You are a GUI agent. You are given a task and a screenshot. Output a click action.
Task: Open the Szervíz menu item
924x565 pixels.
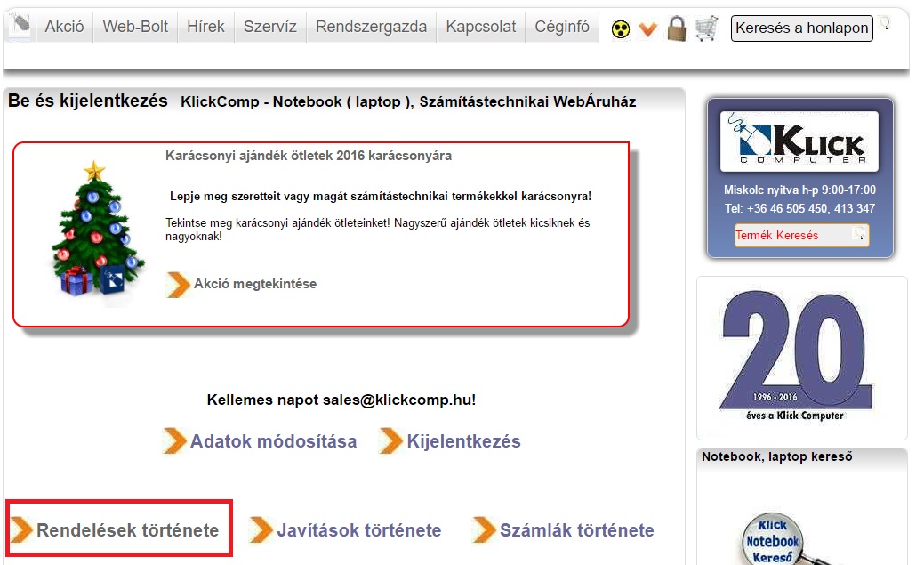click(269, 27)
